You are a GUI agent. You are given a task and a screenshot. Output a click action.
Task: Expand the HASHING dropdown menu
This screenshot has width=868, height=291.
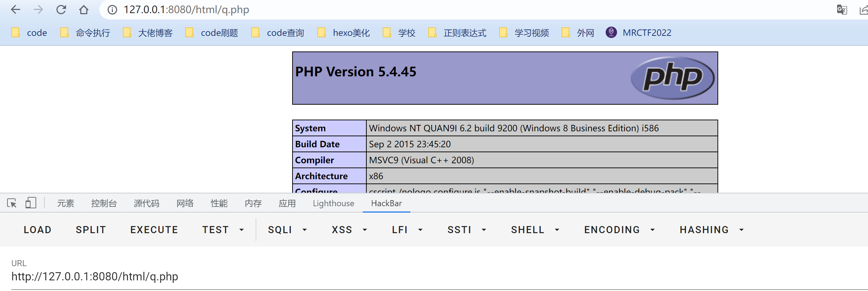(712, 230)
